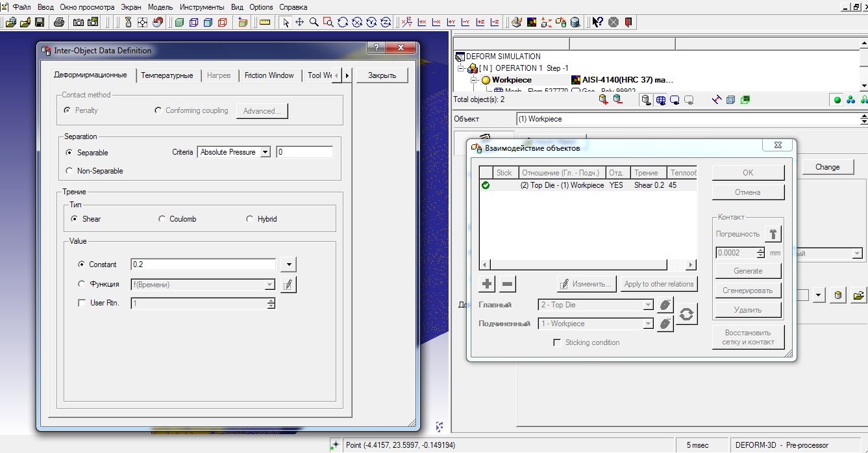Open the Окно просмотра menu
The height and width of the screenshot is (453, 868).
click(x=87, y=7)
